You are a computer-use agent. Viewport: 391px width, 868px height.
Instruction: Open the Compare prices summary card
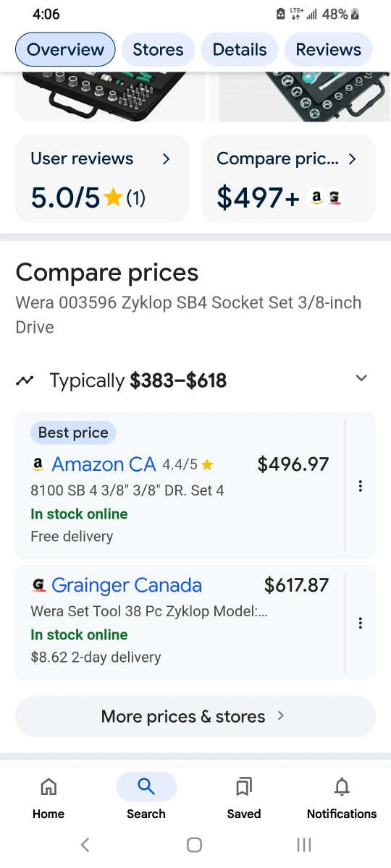point(288,178)
